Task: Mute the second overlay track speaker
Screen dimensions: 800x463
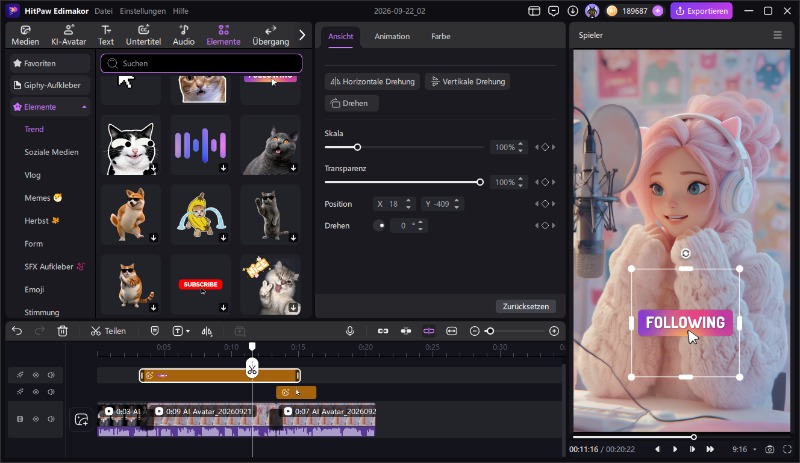Action: [51, 392]
